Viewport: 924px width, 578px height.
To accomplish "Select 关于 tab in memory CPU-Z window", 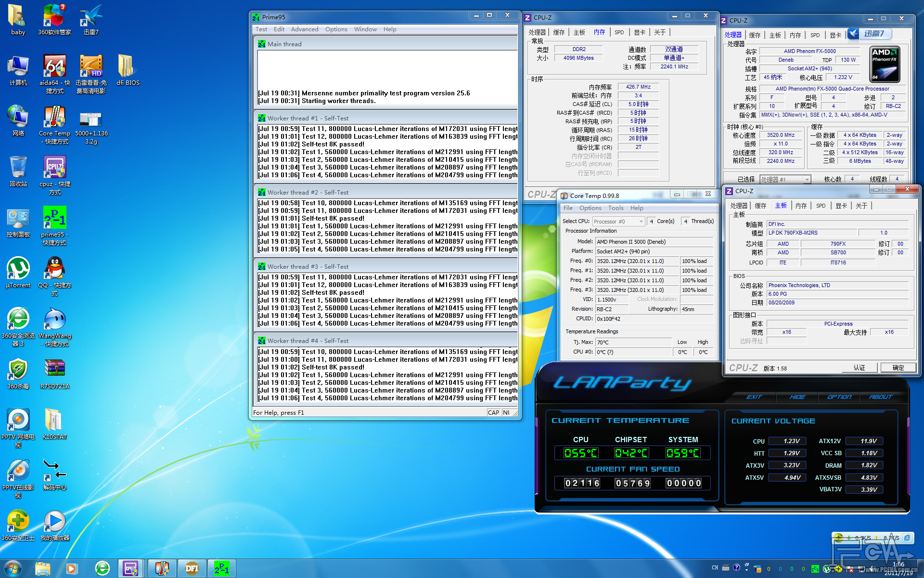I will (x=659, y=32).
